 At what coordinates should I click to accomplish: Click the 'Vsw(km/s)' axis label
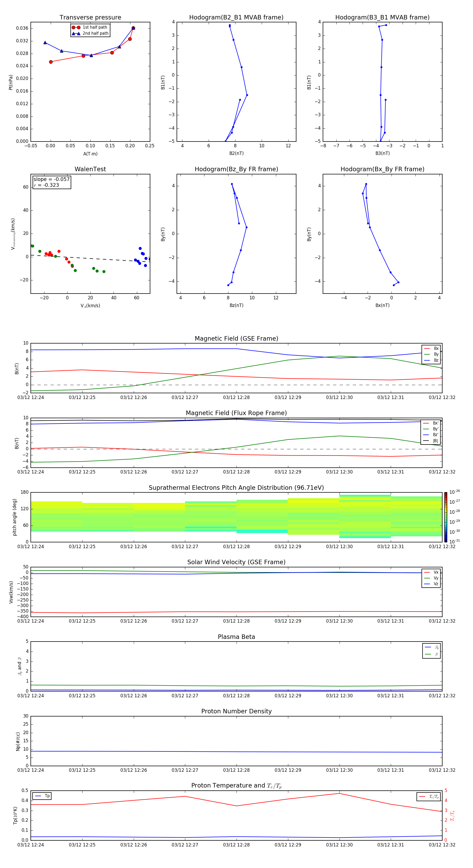pyautogui.click(x=11, y=592)
